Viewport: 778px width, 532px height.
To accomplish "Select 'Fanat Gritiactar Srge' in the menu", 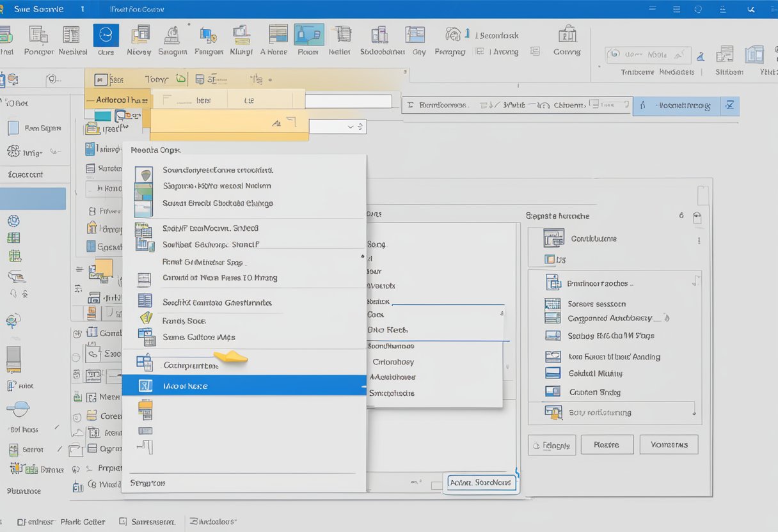I will (x=204, y=262).
